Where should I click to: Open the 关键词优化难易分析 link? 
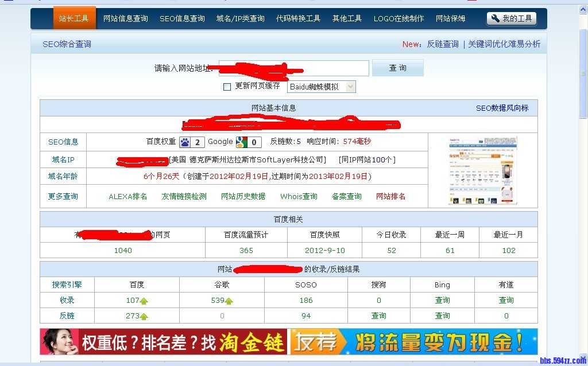504,44
